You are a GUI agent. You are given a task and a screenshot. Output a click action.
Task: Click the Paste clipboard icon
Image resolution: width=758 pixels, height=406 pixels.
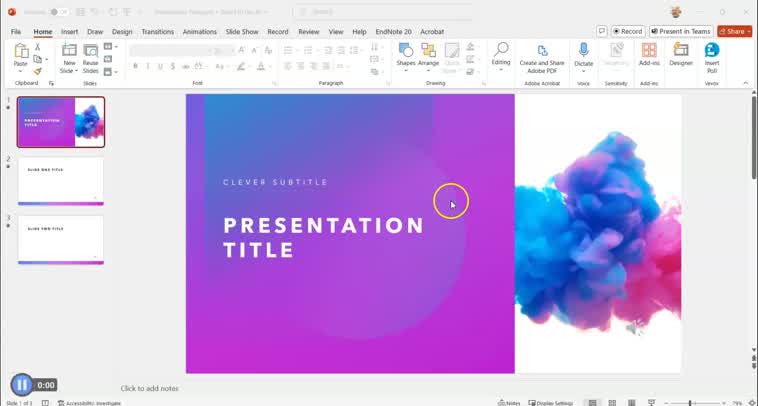(21, 51)
